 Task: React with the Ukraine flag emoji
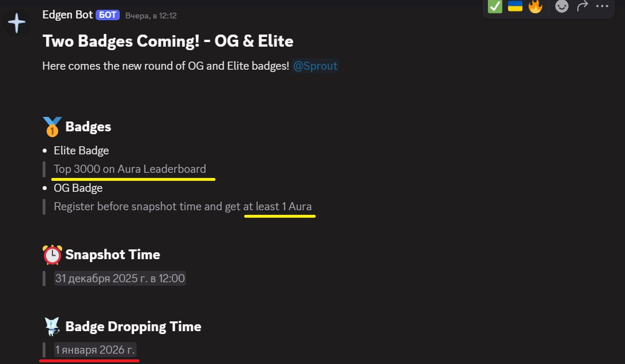[x=515, y=6]
